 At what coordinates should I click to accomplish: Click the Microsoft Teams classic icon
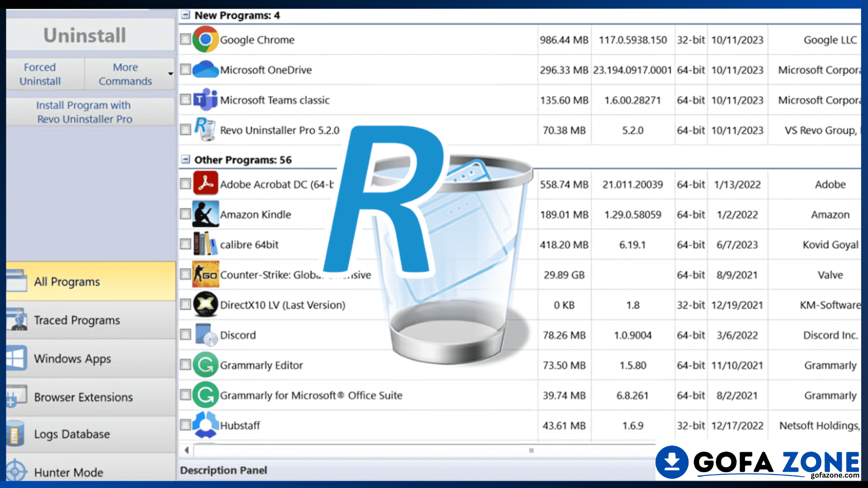coord(205,100)
